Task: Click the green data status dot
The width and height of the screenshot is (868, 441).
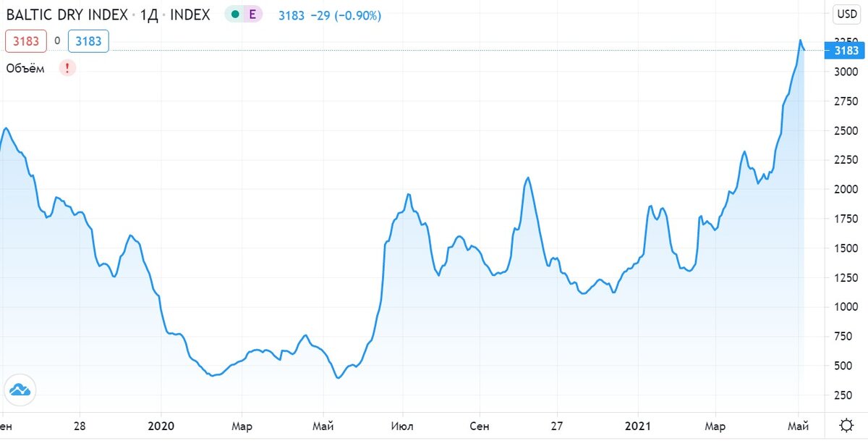Action: point(233,14)
